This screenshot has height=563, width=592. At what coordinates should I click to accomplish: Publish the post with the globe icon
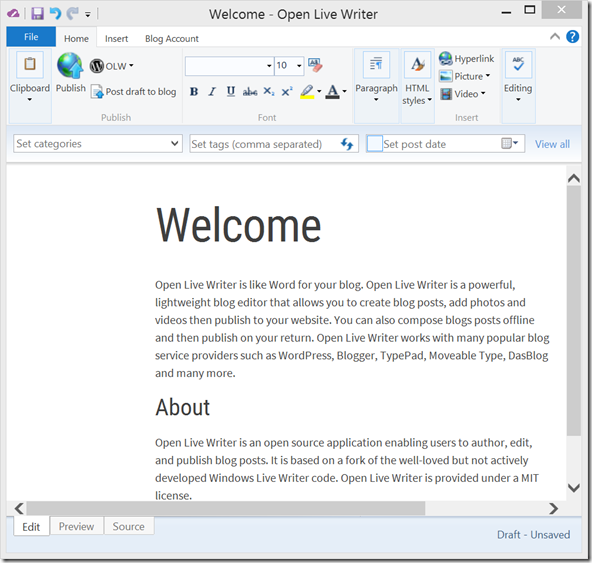click(x=71, y=72)
